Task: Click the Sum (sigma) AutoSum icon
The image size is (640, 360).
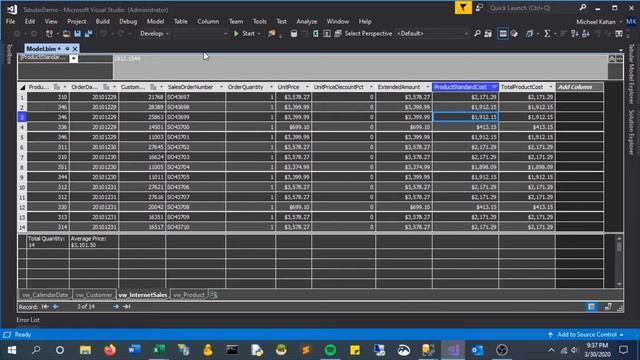Action: point(547,33)
